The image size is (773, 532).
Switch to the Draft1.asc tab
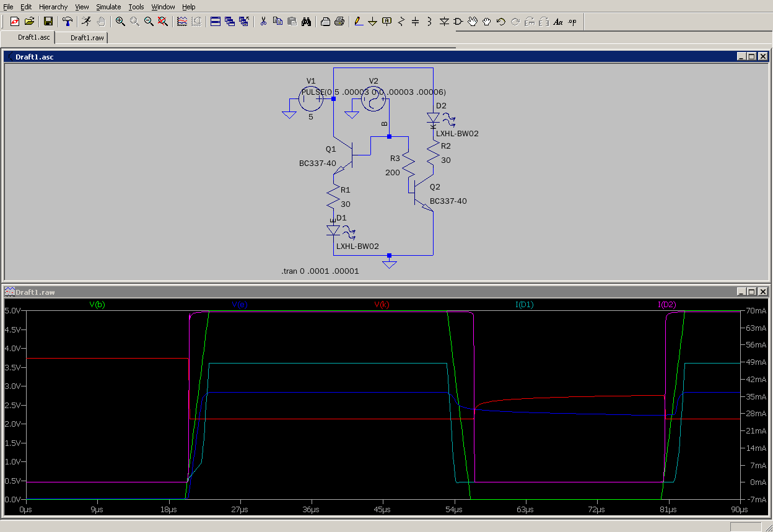coord(33,38)
